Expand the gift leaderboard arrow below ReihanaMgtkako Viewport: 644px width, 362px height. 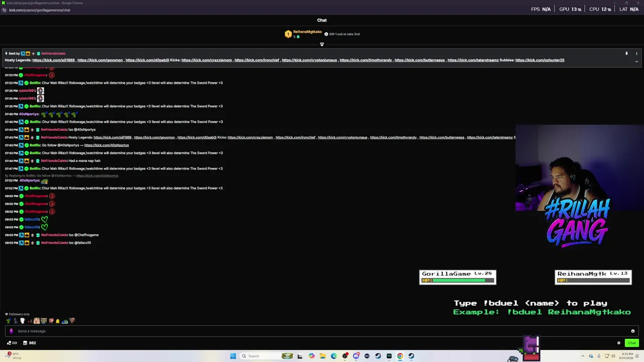pos(322,44)
